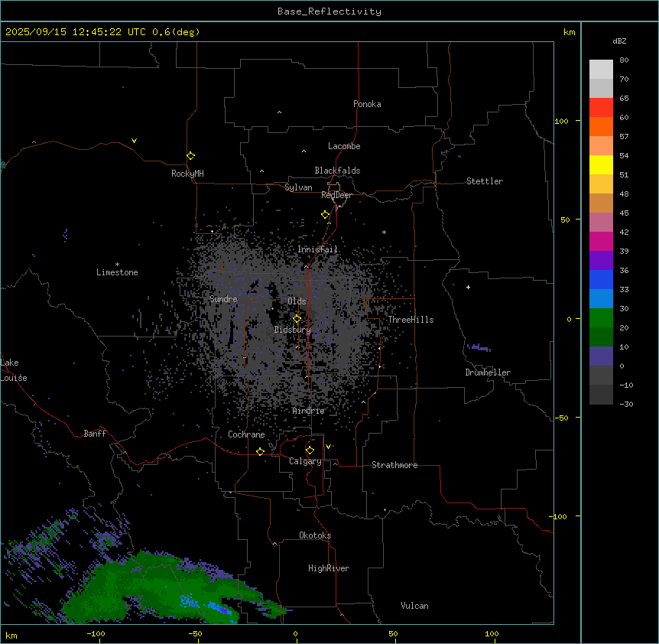Select the yellow diamond marker south of RedDeer
This screenshot has width=659, height=644.
pos(325,215)
